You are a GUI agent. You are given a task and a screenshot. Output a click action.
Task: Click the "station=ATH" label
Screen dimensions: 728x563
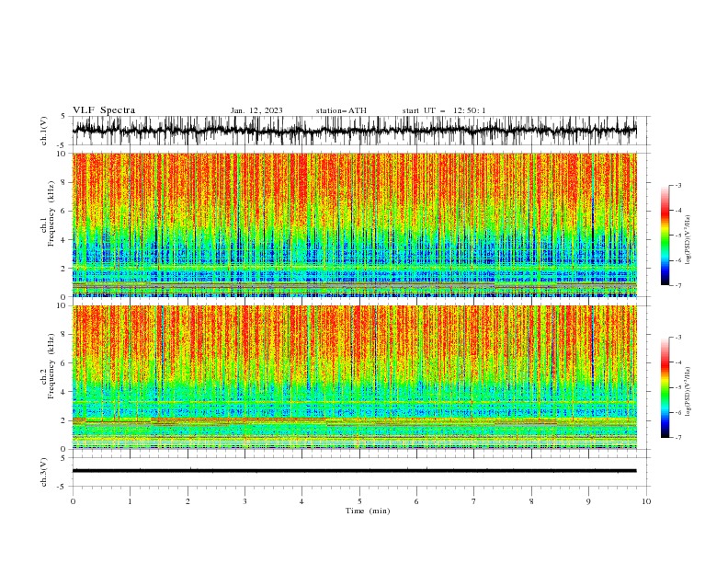point(341,110)
